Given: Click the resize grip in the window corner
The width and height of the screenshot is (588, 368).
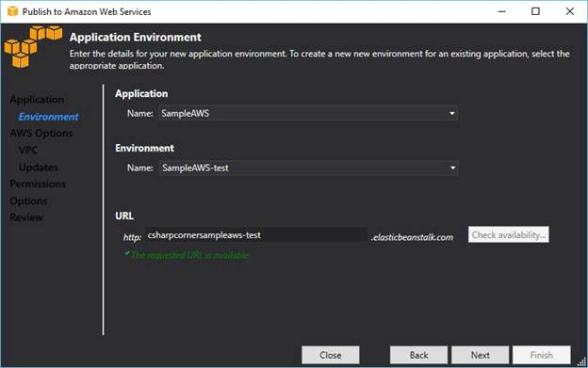Looking at the screenshot, I should tap(582, 362).
